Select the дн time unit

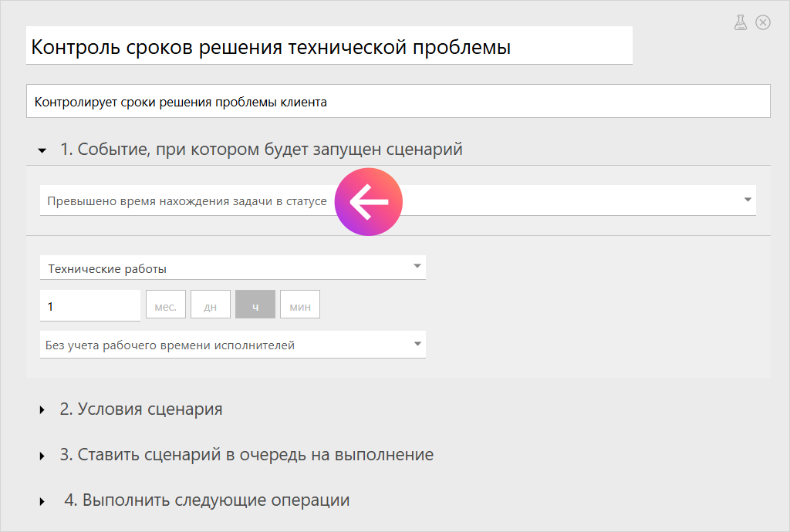point(210,306)
